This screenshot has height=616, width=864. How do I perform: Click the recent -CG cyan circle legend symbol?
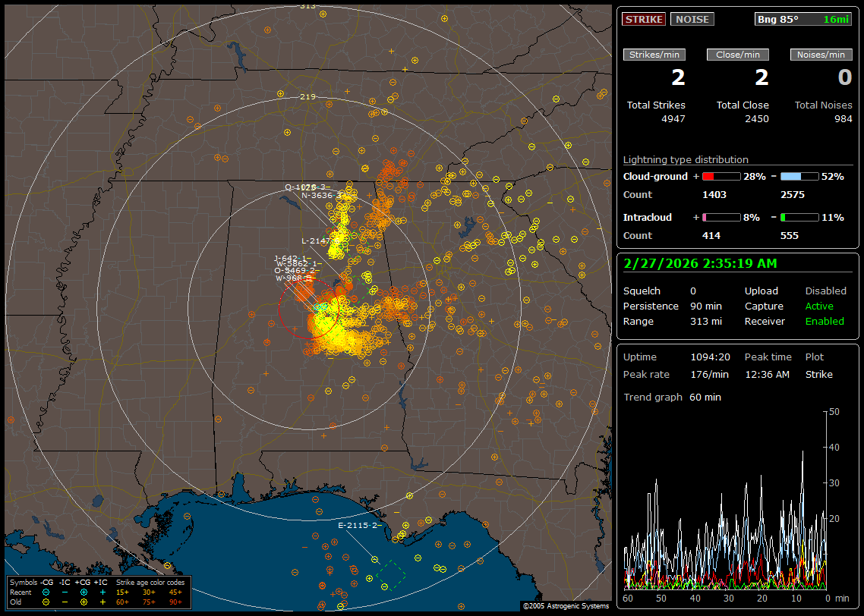pyautogui.click(x=46, y=592)
